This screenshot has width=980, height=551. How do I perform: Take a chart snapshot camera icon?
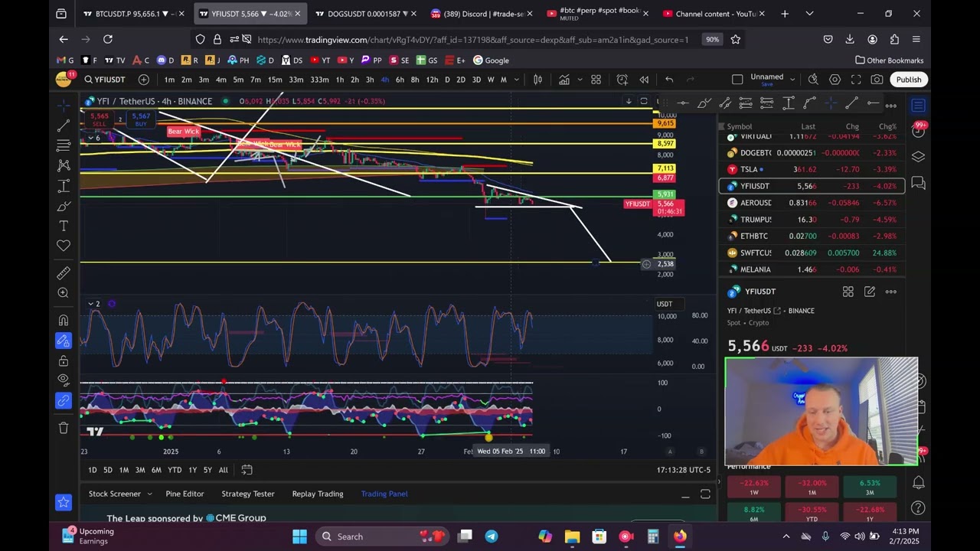[877, 80]
